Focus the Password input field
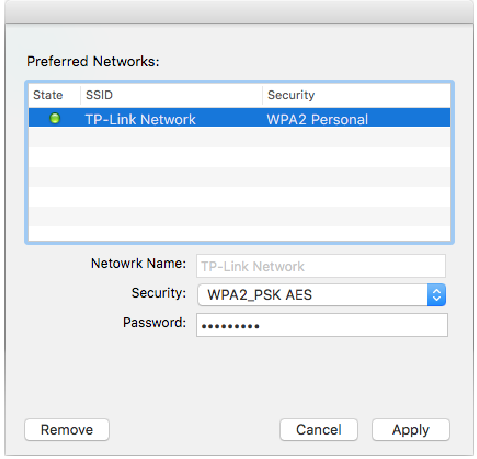The image size is (477, 459). 322,325
